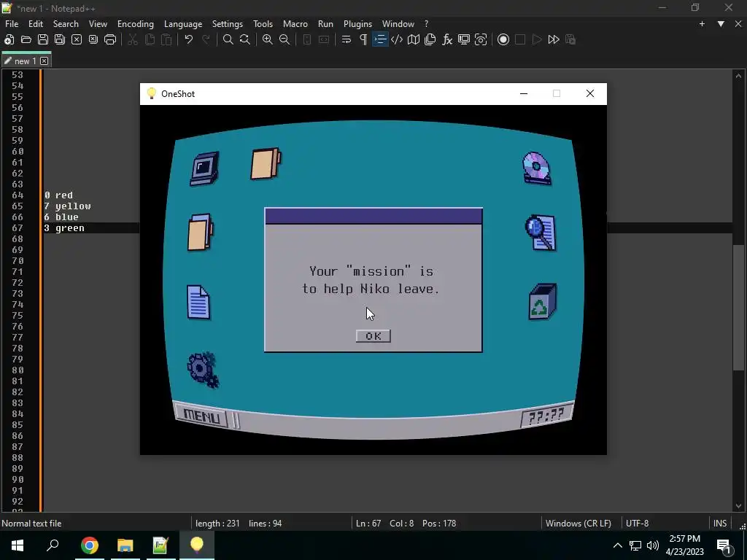Click the UTF-8 encoding status entry
The image size is (747, 560).
coord(637,524)
